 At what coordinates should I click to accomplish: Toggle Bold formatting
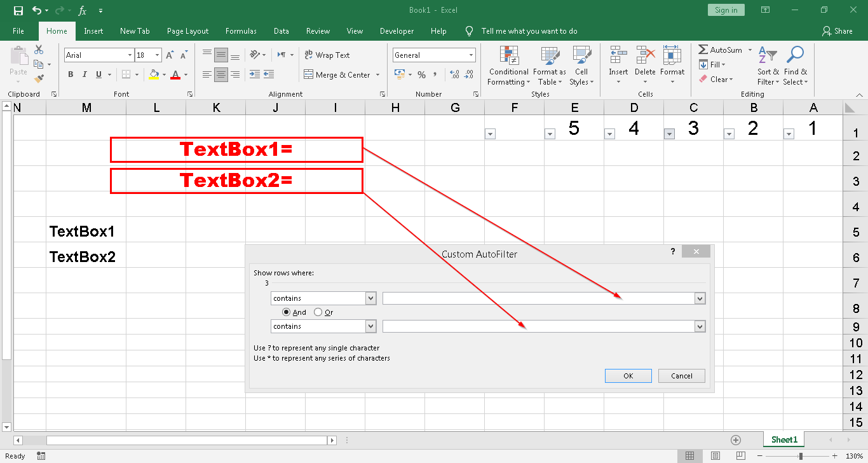[71, 74]
